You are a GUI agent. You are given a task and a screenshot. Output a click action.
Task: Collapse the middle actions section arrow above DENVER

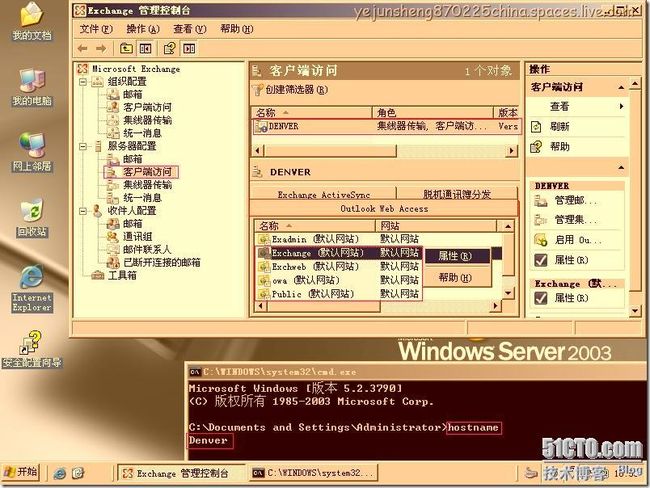click(621, 168)
